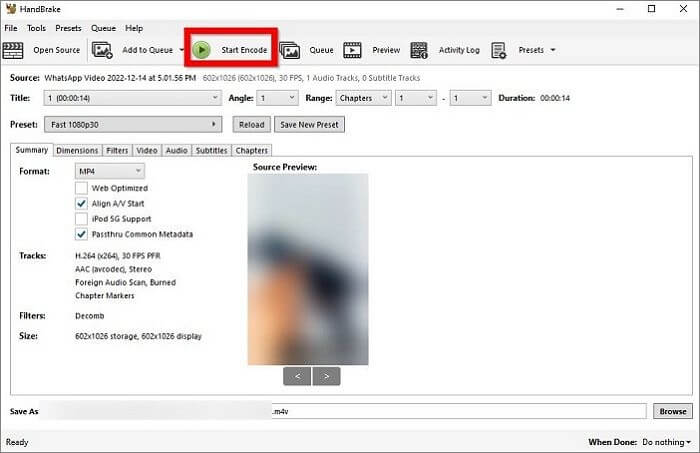Uncheck Align A/V Start
The height and width of the screenshot is (453, 700).
click(81, 203)
